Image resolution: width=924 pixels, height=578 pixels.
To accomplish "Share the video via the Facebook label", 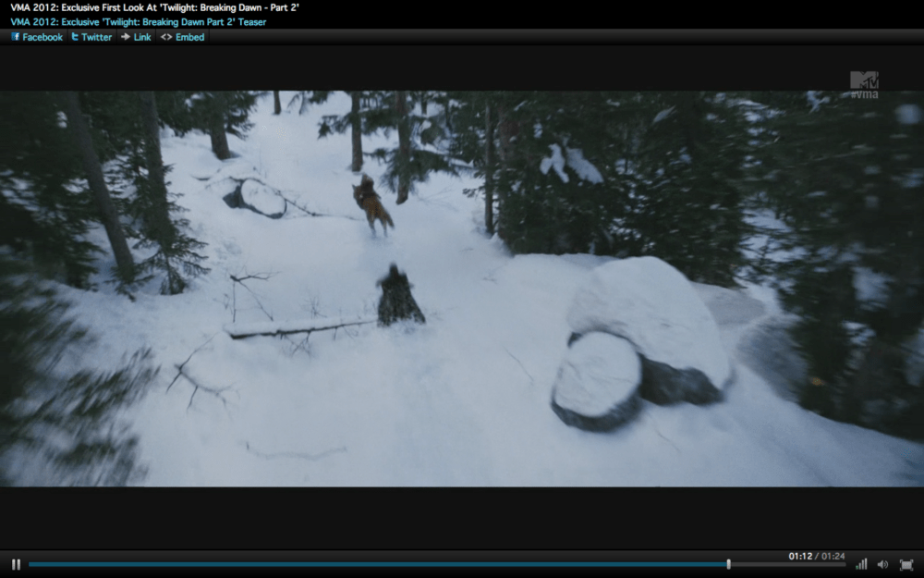I will click(x=43, y=37).
